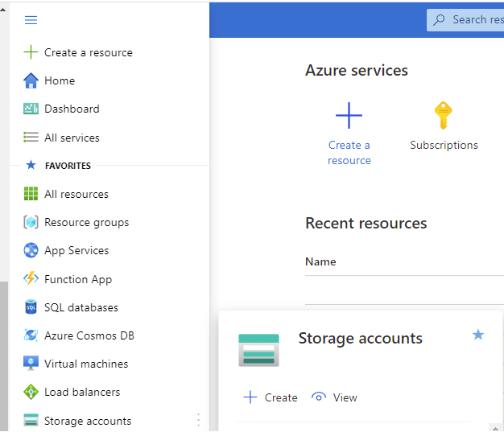The width and height of the screenshot is (504, 432).
Task: Click the Azure Cosmos DB planet icon
Action: click(x=31, y=335)
